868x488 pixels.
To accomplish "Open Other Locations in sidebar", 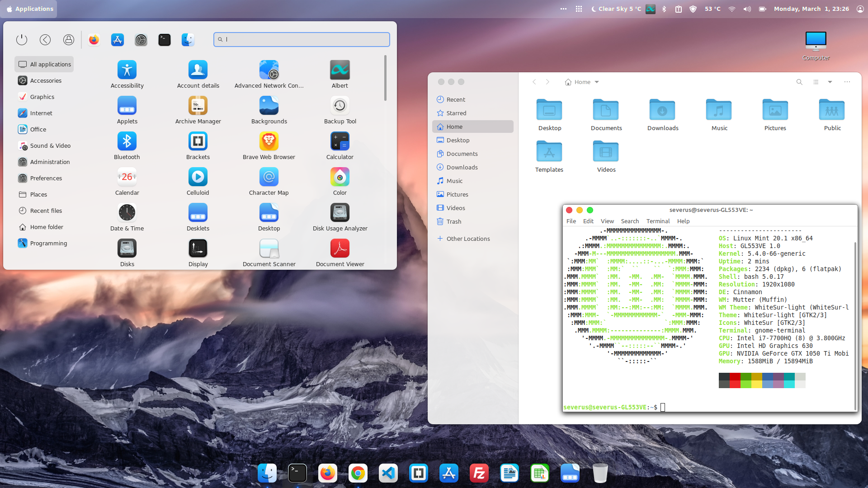I will click(x=468, y=239).
